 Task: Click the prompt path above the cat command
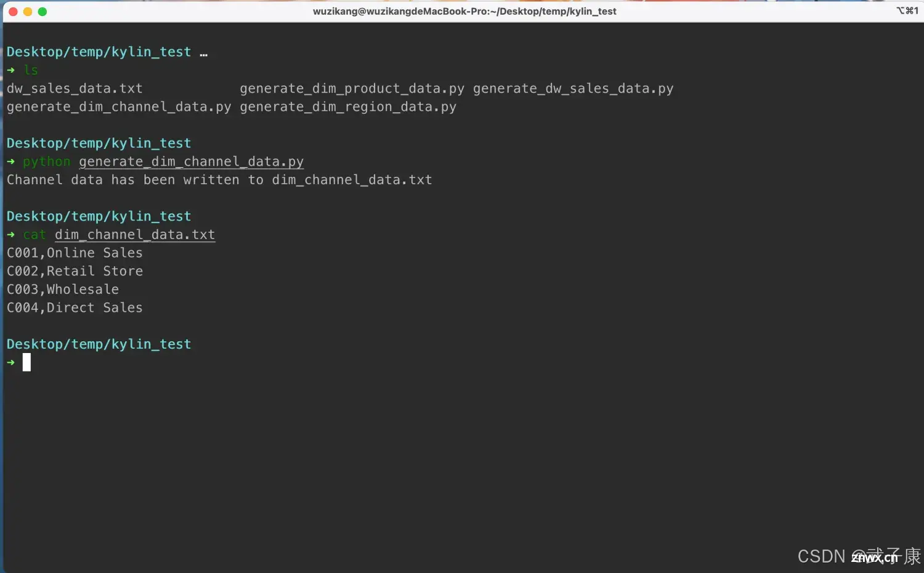point(99,217)
